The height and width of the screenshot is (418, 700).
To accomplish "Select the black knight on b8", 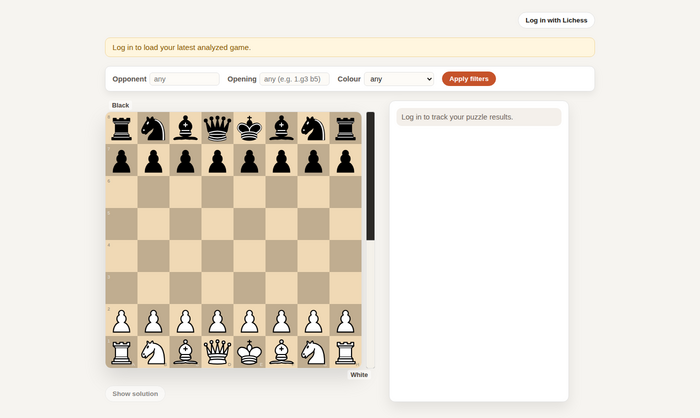I will point(154,128).
